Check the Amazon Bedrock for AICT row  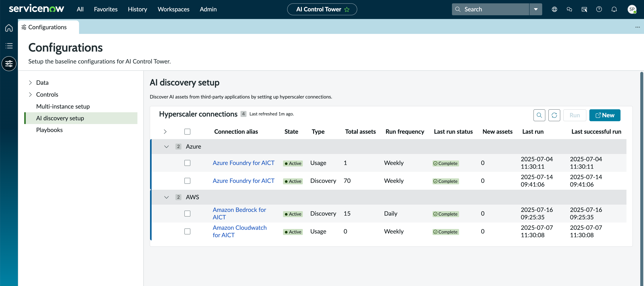(187, 214)
